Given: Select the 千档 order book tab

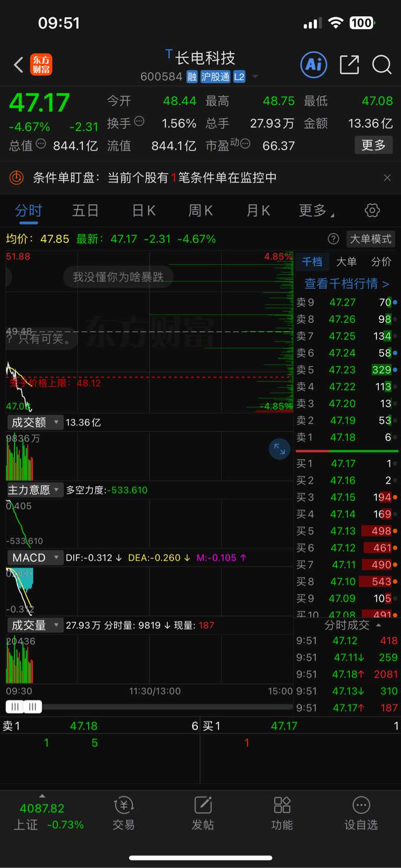Looking at the screenshot, I should (312, 262).
